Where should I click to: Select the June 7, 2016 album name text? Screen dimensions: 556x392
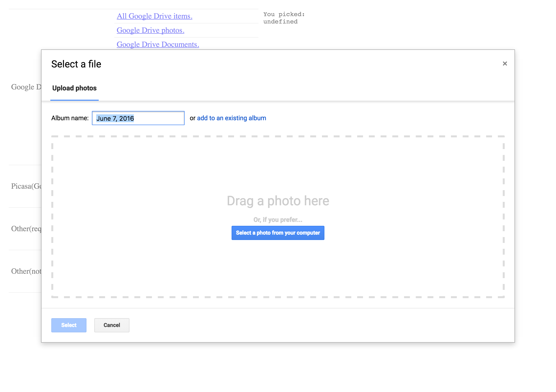[116, 118]
